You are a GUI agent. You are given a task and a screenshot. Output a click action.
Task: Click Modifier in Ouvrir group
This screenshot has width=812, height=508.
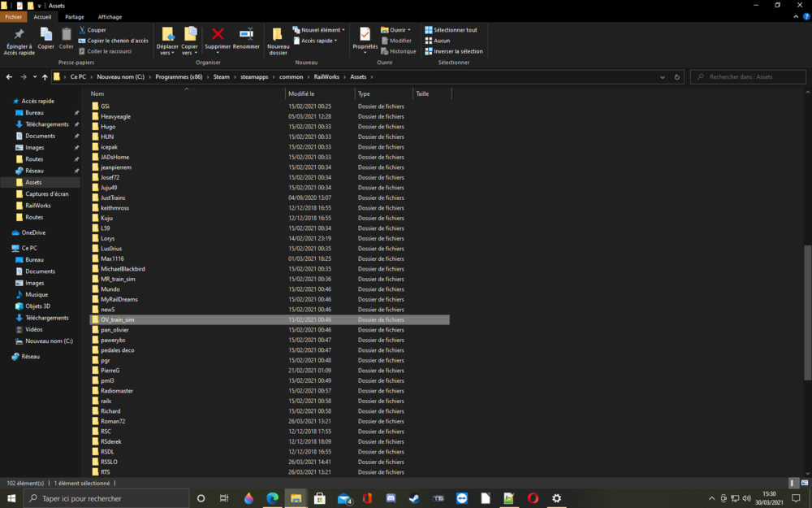point(396,41)
